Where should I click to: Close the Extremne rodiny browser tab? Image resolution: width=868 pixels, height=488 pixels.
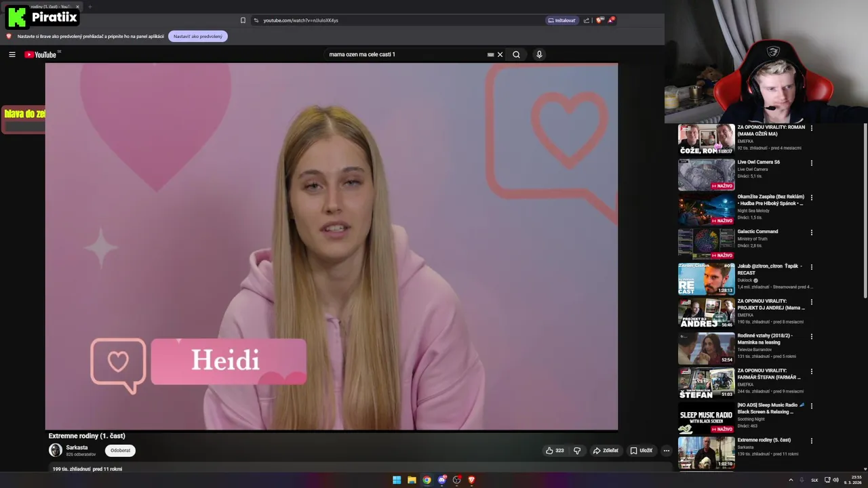point(77,7)
